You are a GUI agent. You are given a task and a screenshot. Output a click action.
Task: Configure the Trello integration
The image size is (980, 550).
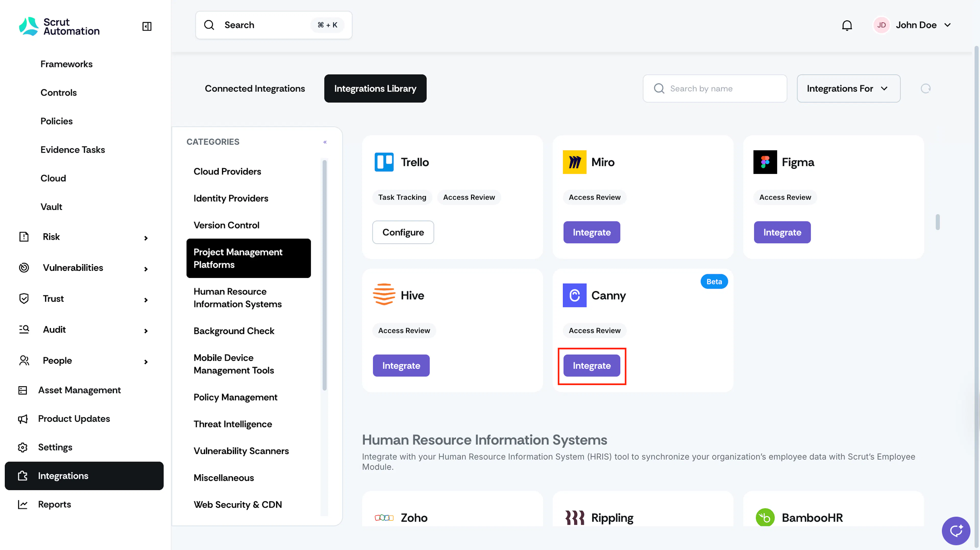[403, 232]
